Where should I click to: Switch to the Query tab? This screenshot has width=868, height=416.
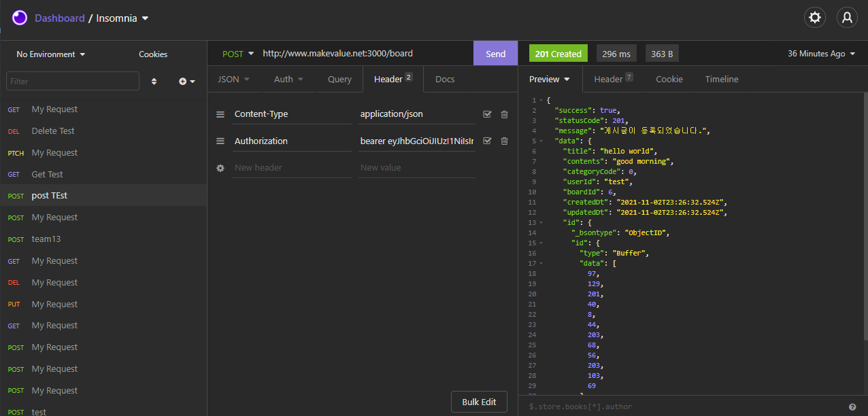coord(339,79)
